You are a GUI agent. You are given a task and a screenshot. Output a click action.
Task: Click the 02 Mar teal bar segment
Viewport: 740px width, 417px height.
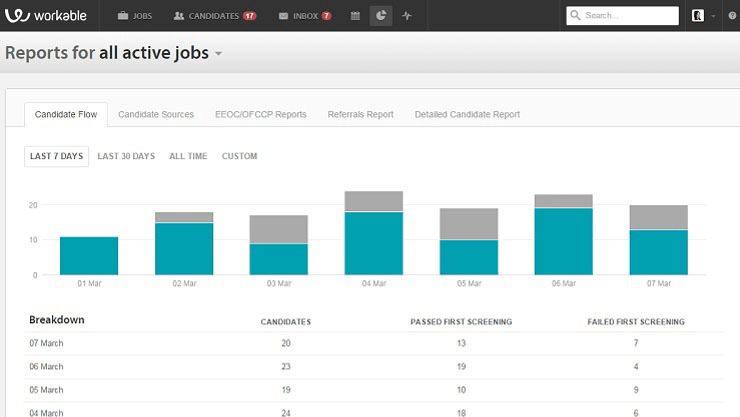pyautogui.click(x=184, y=249)
